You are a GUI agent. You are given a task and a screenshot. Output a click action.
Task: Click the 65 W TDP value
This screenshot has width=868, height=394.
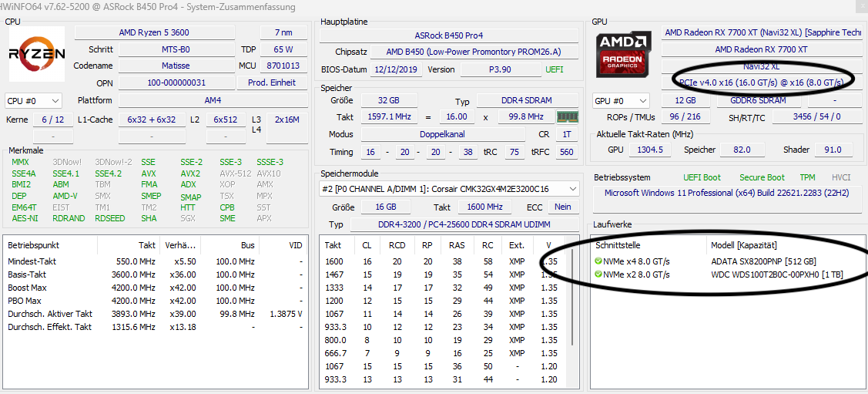point(283,49)
